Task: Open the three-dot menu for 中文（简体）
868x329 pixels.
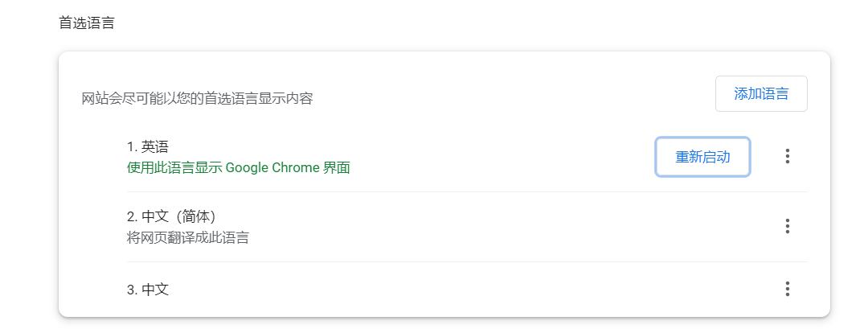Action: click(x=787, y=226)
